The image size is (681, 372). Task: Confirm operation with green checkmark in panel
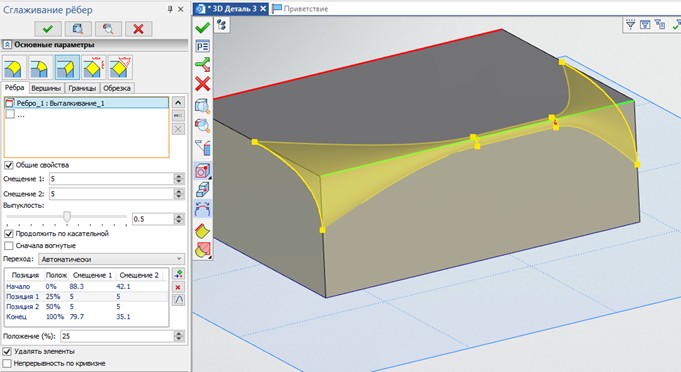[48, 29]
